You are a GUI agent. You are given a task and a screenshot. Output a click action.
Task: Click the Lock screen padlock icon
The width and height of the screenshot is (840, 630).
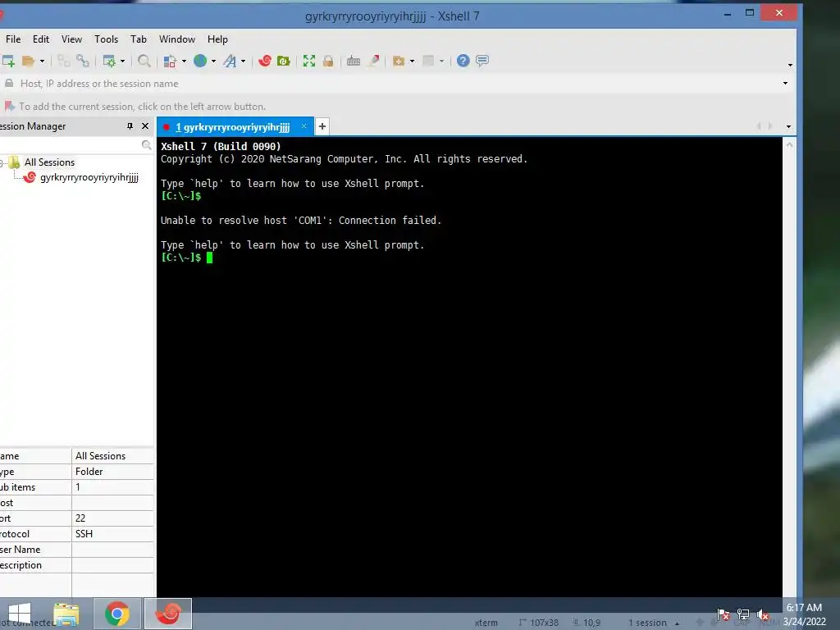pyautogui.click(x=328, y=61)
